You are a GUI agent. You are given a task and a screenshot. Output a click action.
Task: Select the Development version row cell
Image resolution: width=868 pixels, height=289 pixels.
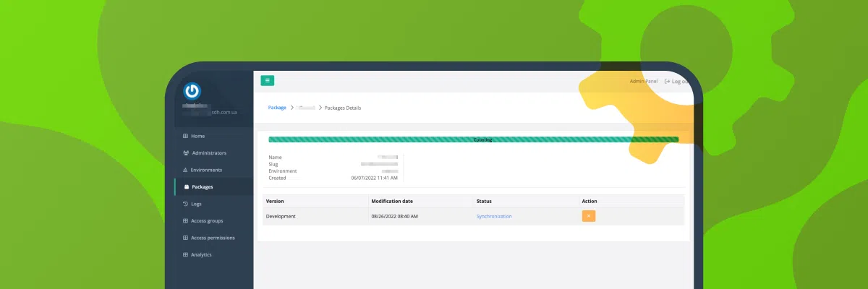281,216
